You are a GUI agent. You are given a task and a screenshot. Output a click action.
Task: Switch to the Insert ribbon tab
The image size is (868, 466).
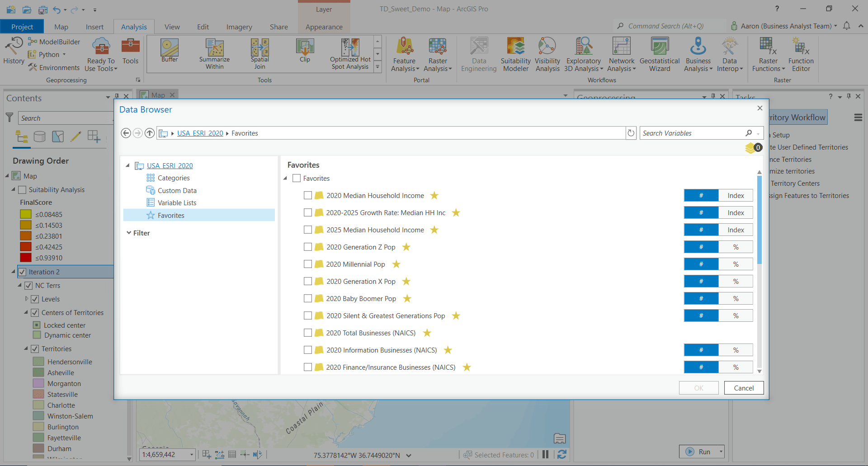(x=94, y=27)
